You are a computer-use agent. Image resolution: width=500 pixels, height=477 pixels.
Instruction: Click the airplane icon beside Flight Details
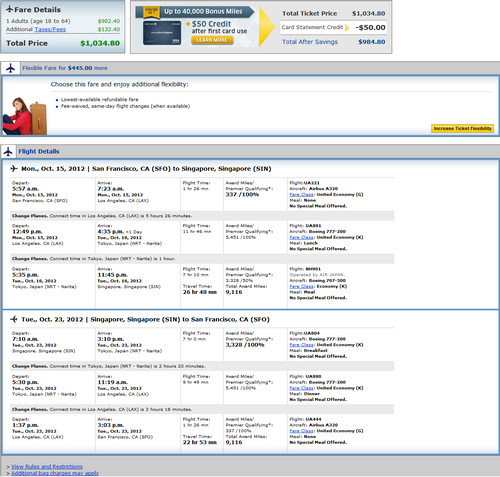point(8,152)
